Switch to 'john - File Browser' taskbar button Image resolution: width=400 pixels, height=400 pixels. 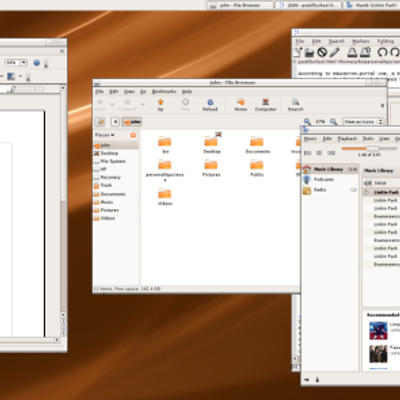coord(240,5)
